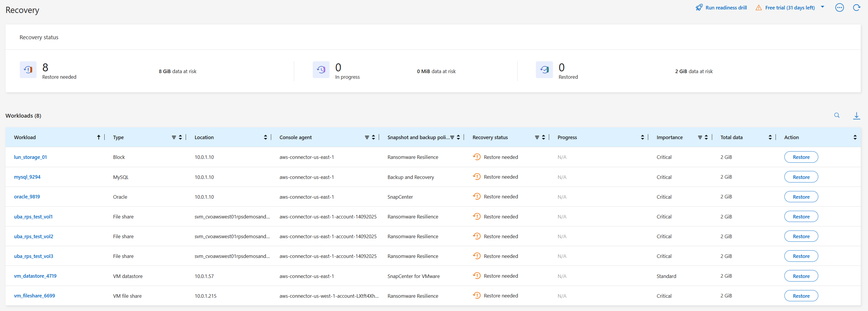Click the search icon above the workloads table

point(837,115)
